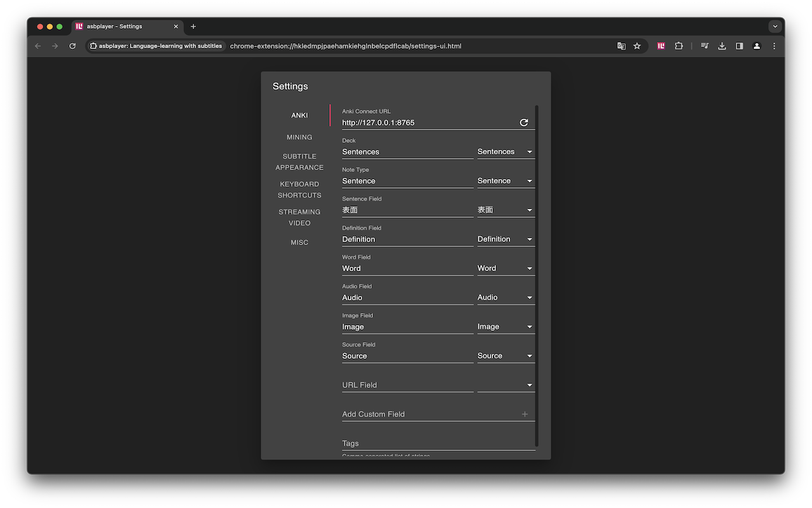The width and height of the screenshot is (812, 508).
Task: Click the Sentence Field text input
Action: pyautogui.click(x=407, y=210)
